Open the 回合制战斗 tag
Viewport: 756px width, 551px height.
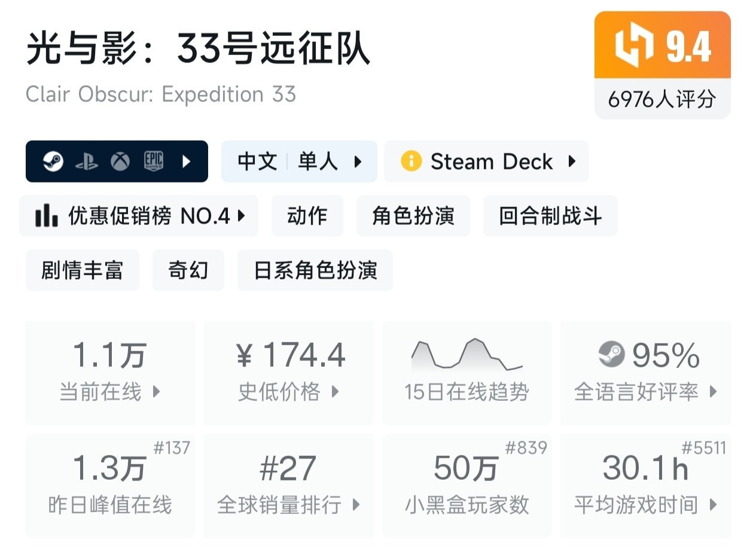pos(550,216)
